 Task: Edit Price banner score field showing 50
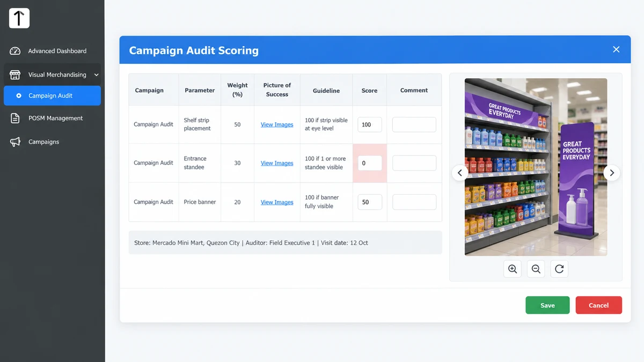click(x=370, y=202)
